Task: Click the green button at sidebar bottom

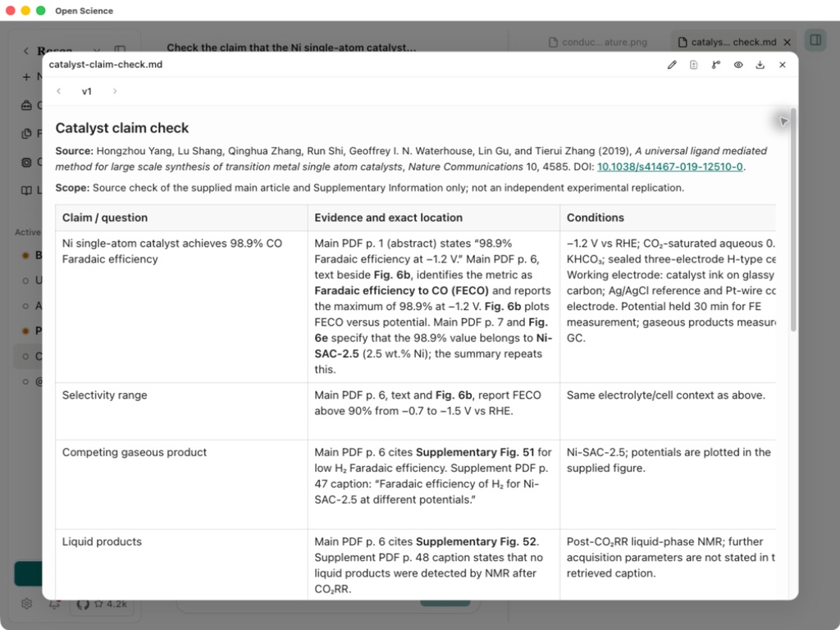Action: (28, 573)
